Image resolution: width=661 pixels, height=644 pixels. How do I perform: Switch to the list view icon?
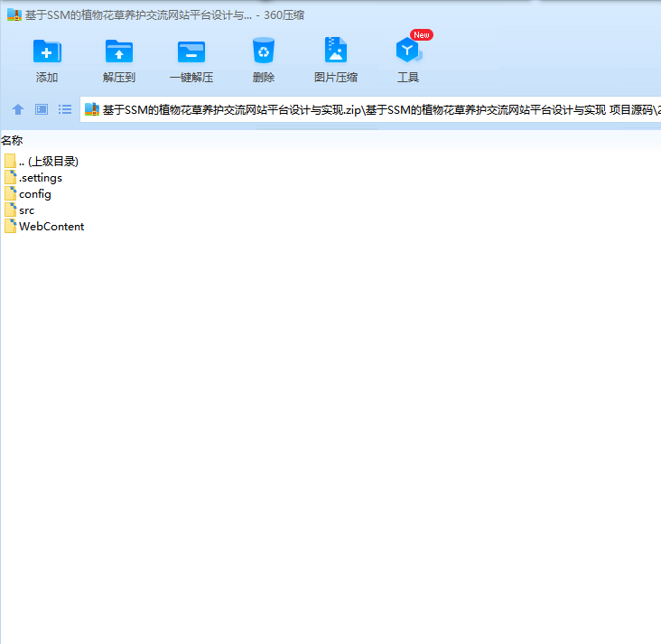65,109
